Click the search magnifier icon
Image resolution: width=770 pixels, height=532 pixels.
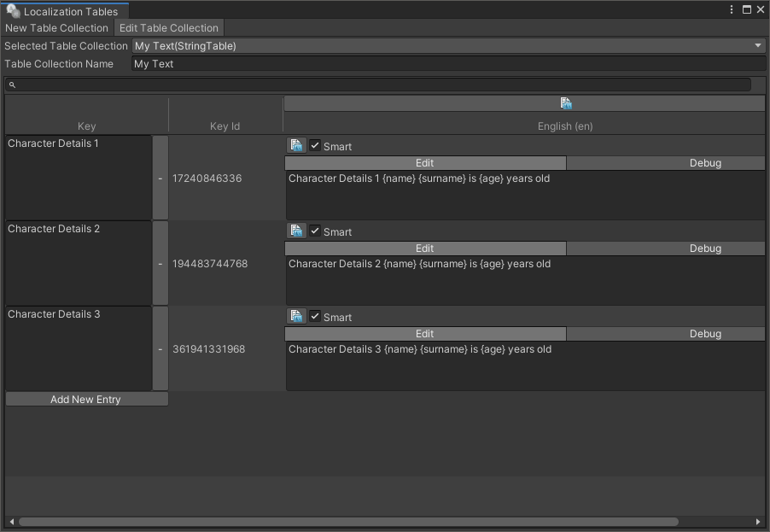tap(13, 85)
